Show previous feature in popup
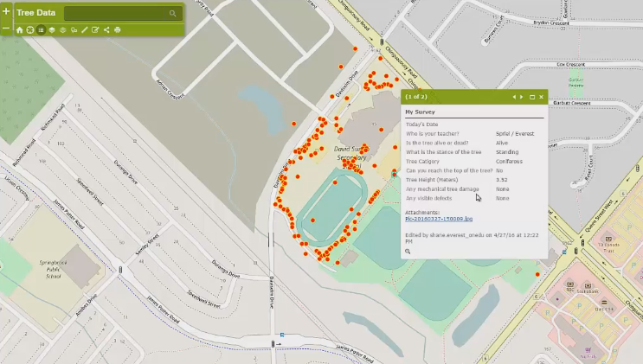 [514, 97]
